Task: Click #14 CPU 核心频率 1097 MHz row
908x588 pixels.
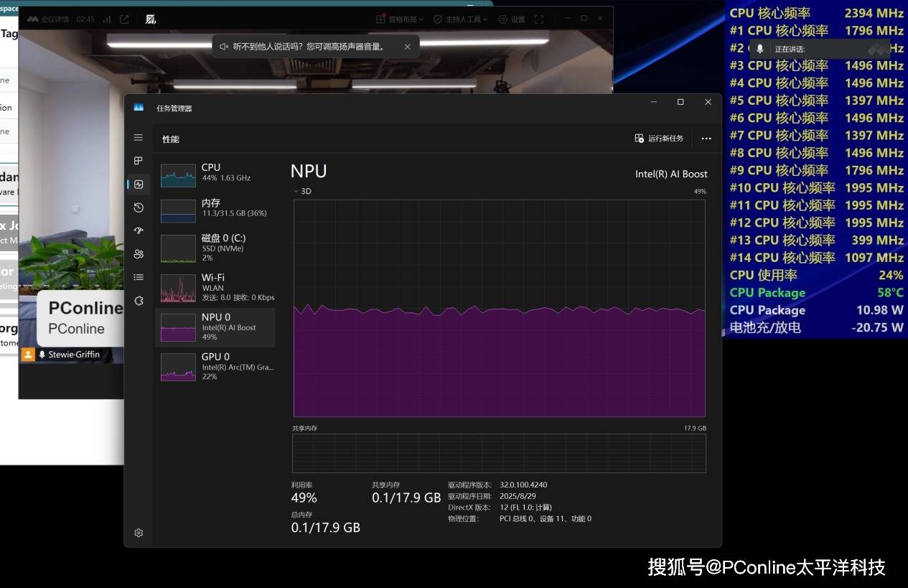Action: pos(816,258)
